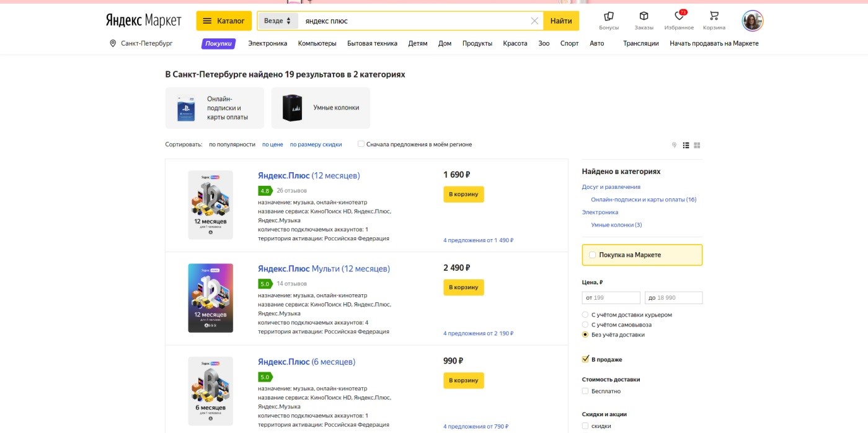
Task: Click the price до 18 990 field
Action: coord(673,298)
